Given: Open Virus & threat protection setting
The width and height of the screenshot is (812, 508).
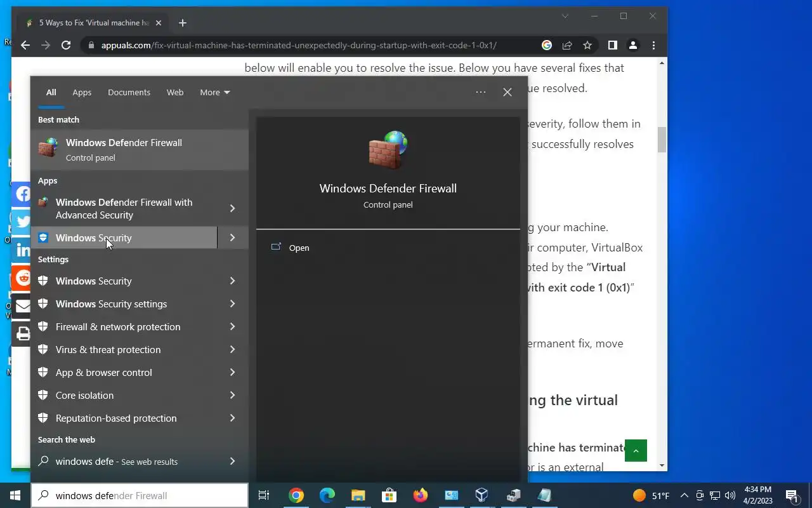Looking at the screenshot, I should [124, 349].
